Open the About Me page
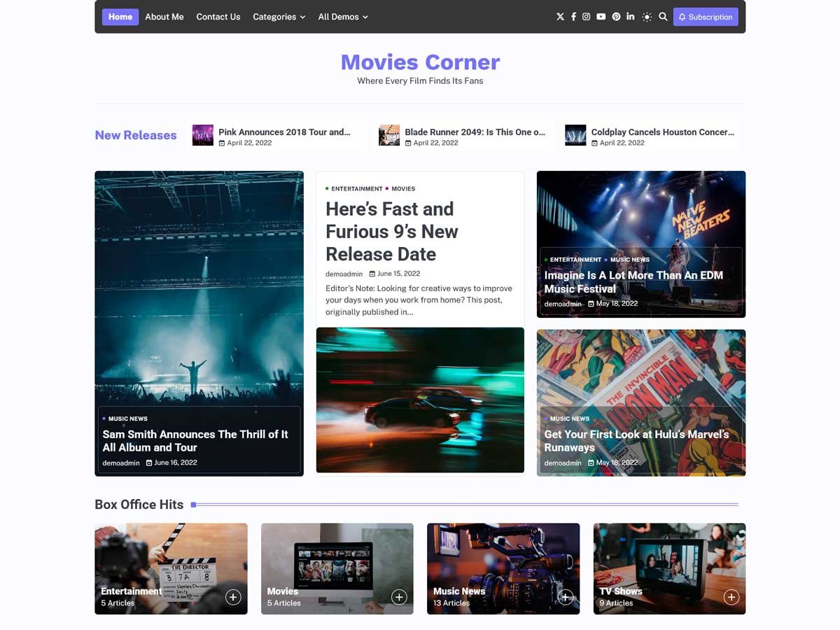The image size is (840, 630). pyautogui.click(x=164, y=17)
